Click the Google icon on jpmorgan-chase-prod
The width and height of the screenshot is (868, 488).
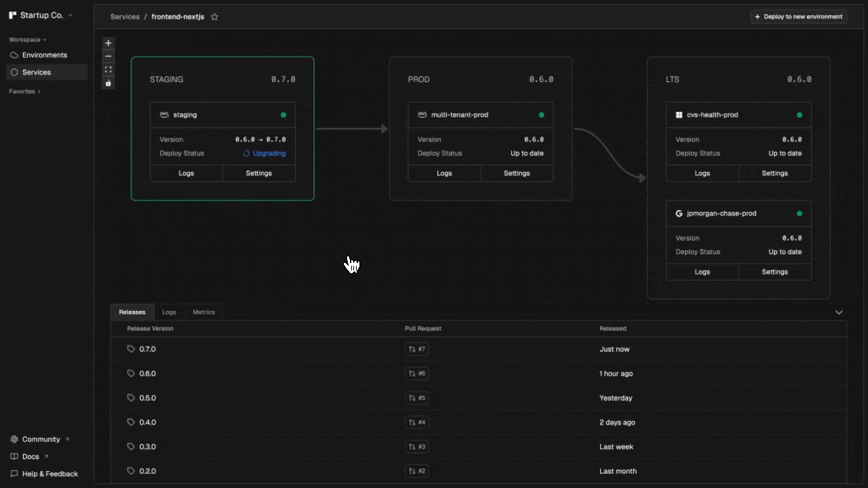coord(679,213)
